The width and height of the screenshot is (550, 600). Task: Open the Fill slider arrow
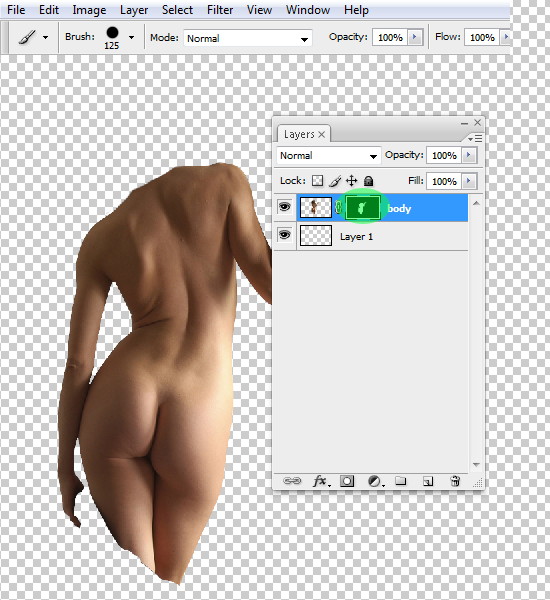pyautogui.click(x=469, y=181)
